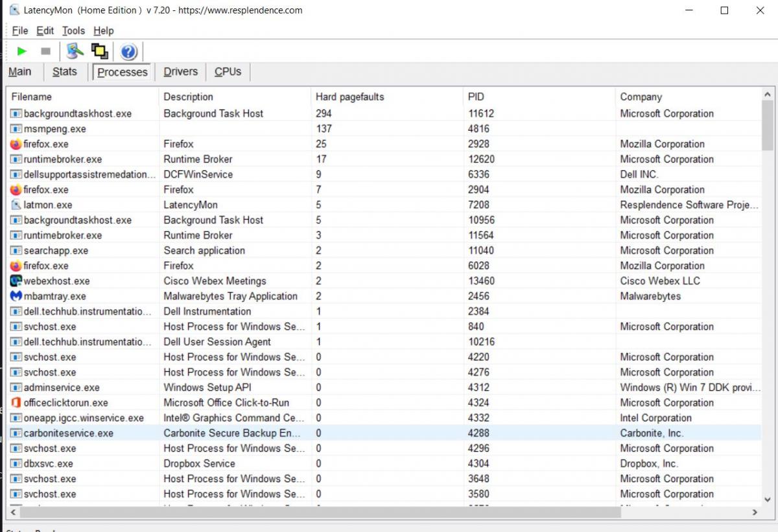Open the options tool icon in the toolbar

[x=75, y=51]
